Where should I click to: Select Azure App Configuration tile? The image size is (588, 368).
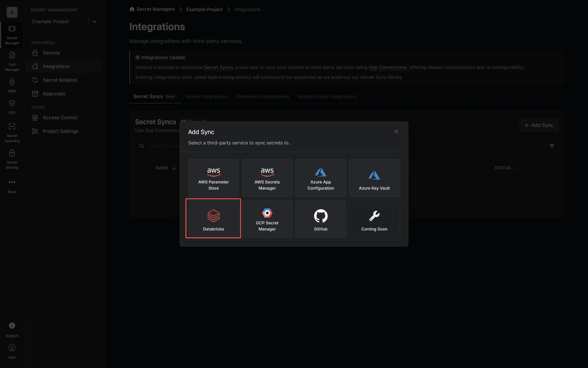coord(321,178)
